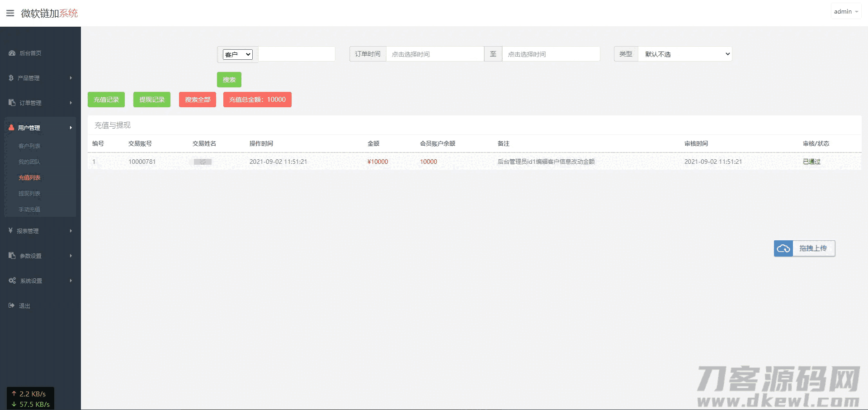
Task: Click the hamburger menu icon
Action: (10, 13)
